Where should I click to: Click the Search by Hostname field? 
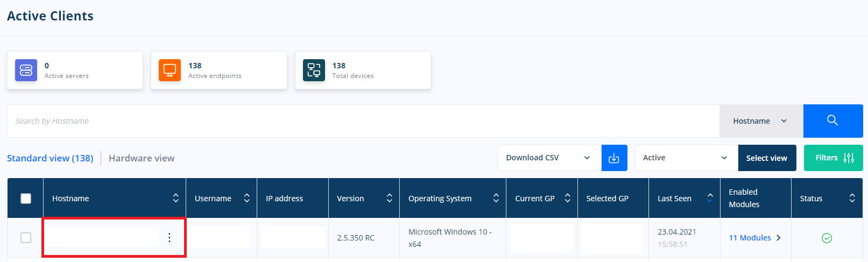(363, 121)
